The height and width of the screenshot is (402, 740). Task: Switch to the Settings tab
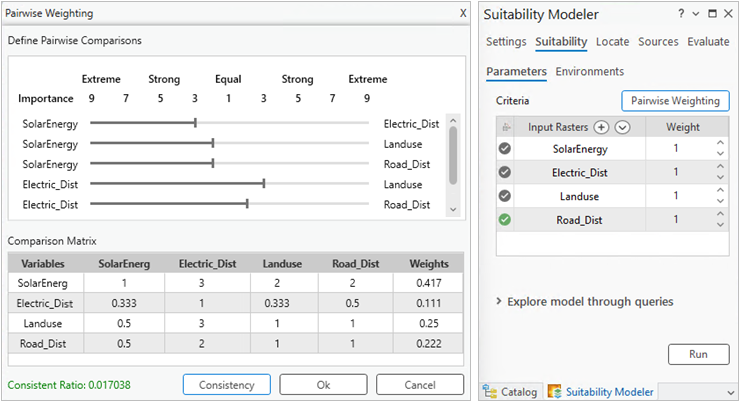pos(506,42)
